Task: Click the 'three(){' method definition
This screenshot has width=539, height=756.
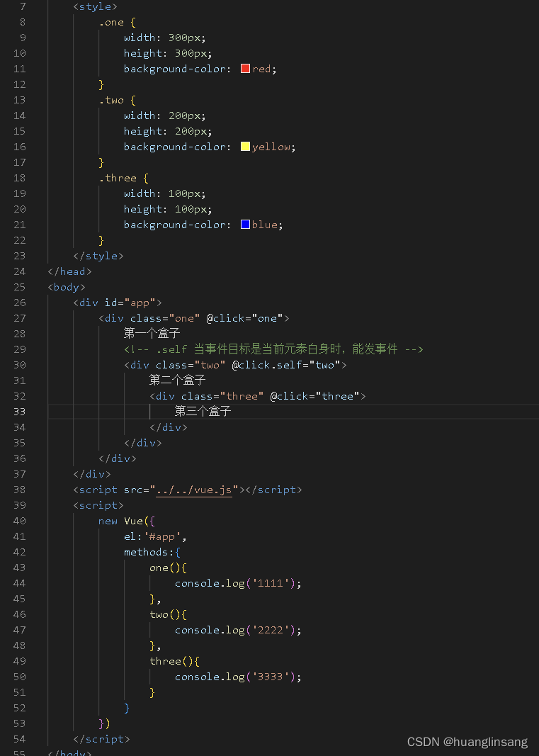Action: pos(174,661)
